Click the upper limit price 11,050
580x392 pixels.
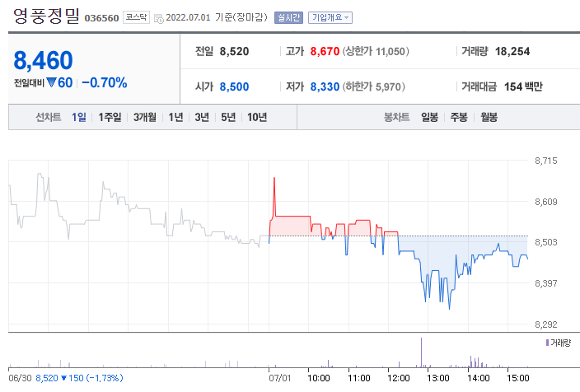(x=391, y=51)
